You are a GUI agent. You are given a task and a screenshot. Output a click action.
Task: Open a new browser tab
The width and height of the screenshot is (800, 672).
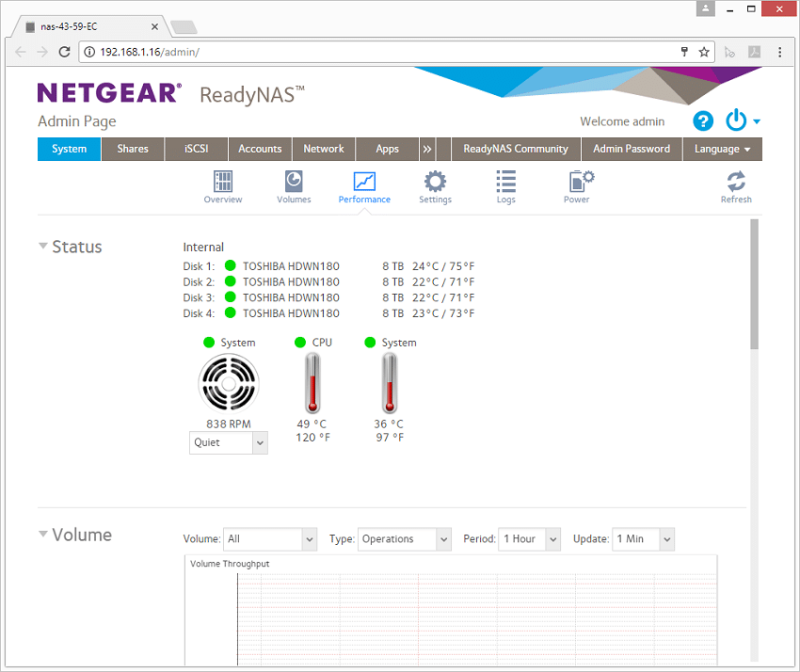pyautogui.click(x=184, y=27)
